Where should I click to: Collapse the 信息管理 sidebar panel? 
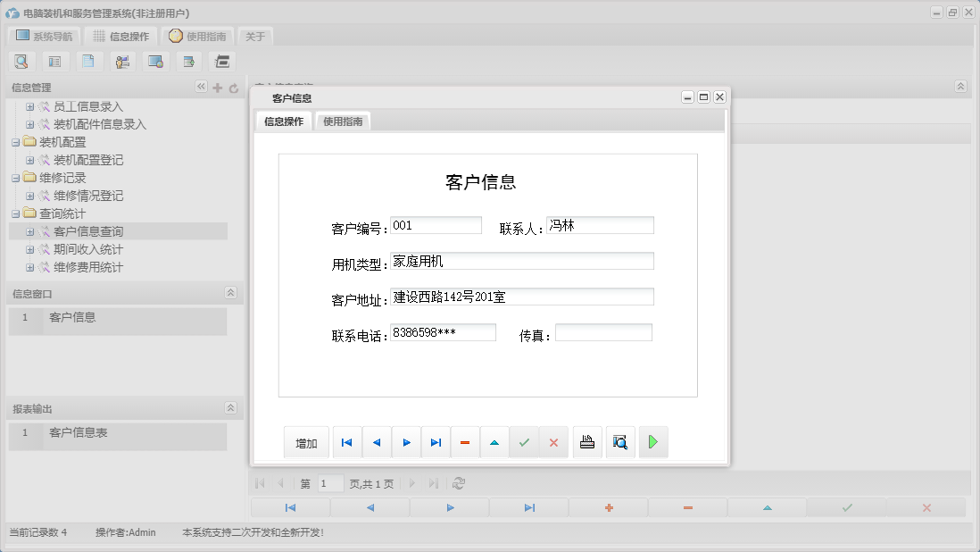(x=203, y=87)
